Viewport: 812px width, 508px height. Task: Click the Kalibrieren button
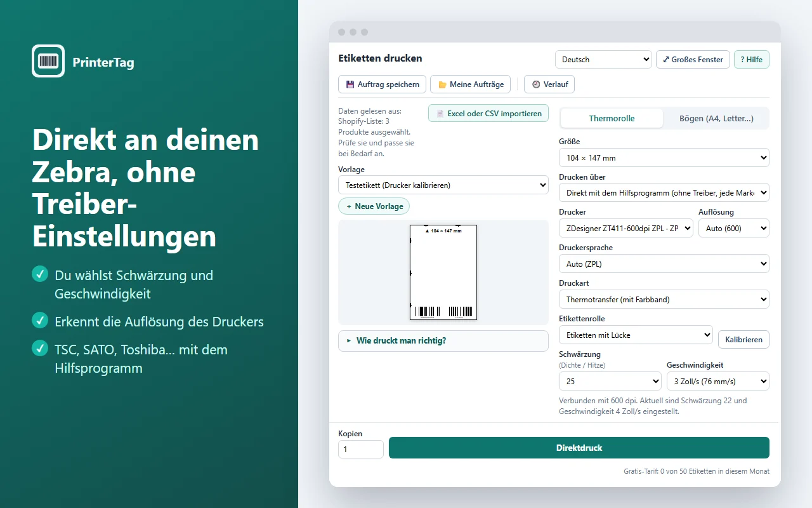click(744, 339)
